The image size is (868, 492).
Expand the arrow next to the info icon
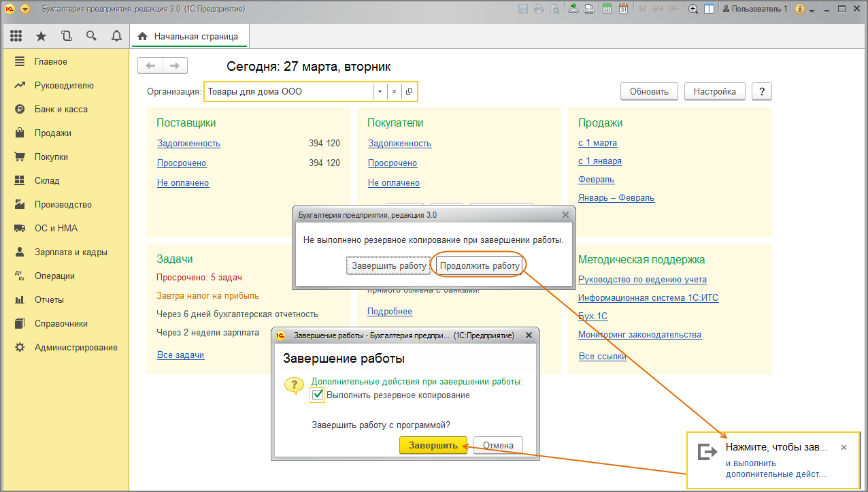812,10
